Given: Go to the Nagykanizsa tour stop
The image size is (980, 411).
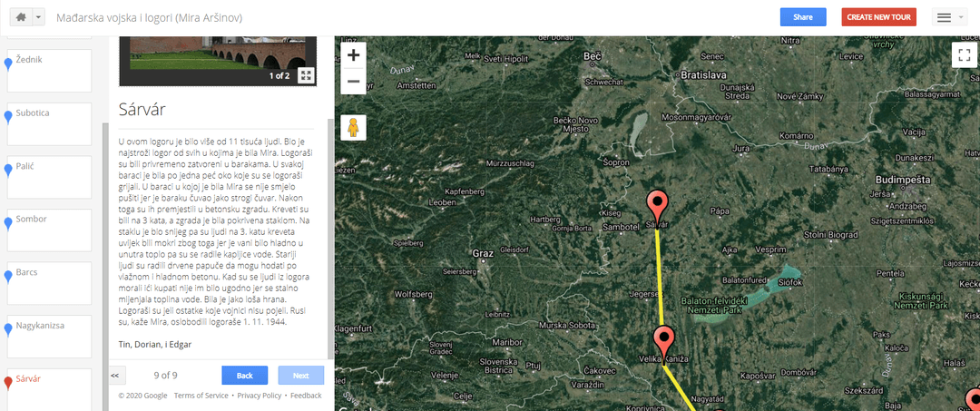Looking at the screenshot, I should pyautogui.click(x=49, y=337).
